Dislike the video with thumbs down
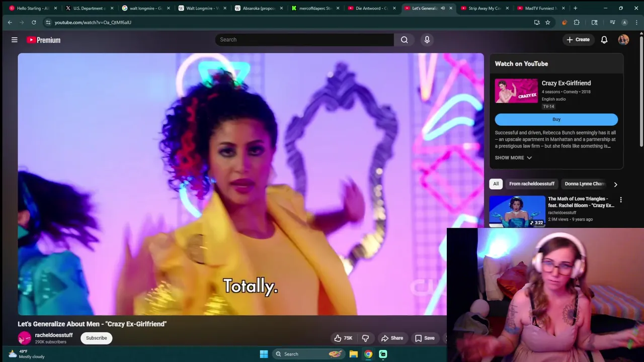The image size is (644, 362). (x=366, y=338)
